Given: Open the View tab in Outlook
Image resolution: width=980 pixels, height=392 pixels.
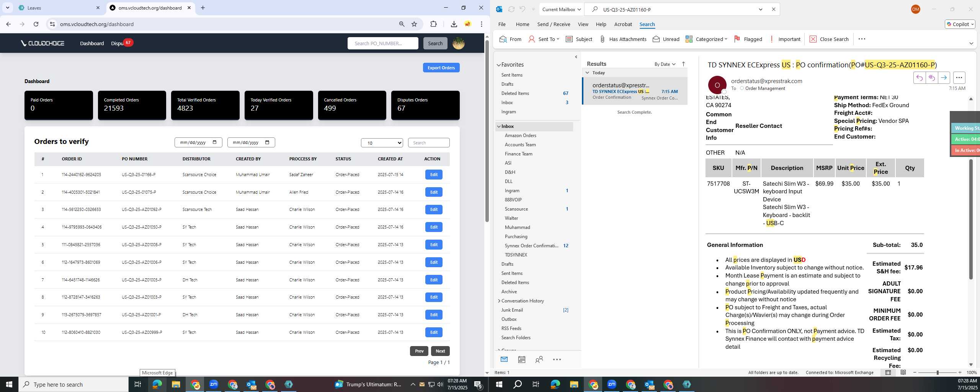Looking at the screenshot, I should 583,24.
